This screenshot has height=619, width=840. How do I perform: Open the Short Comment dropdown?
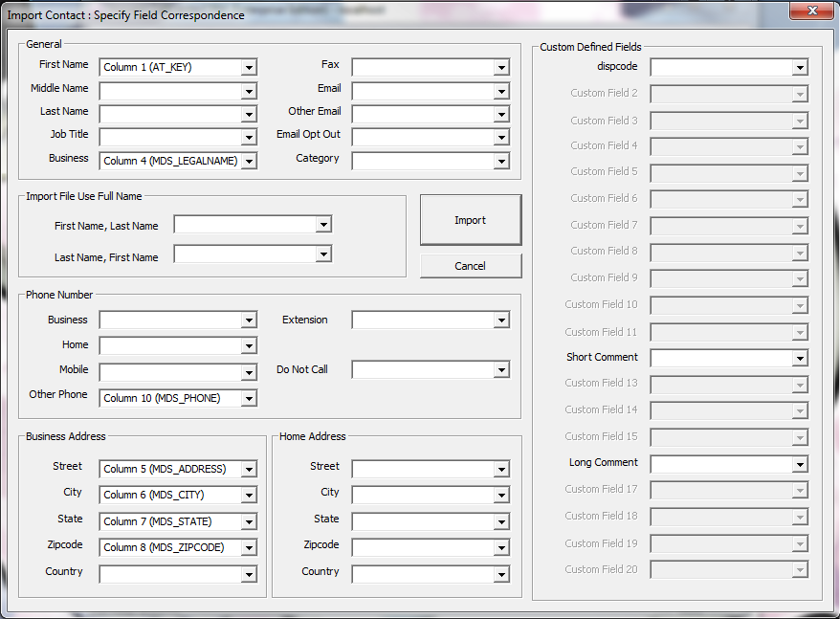[x=800, y=358]
